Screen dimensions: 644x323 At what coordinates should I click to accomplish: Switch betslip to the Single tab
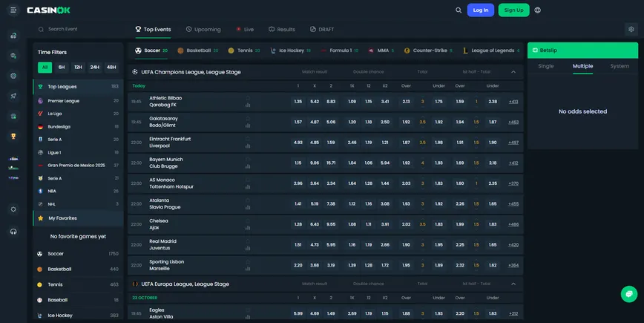tap(545, 66)
